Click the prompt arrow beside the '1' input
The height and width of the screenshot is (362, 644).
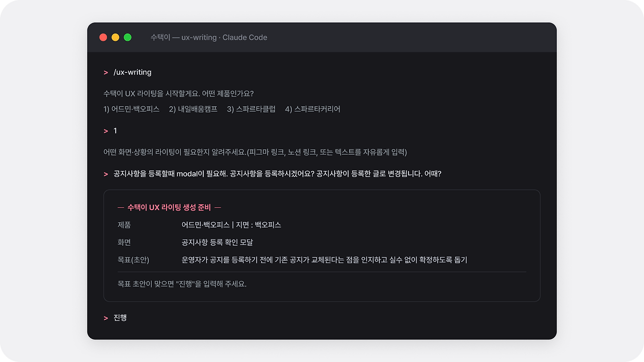106,131
